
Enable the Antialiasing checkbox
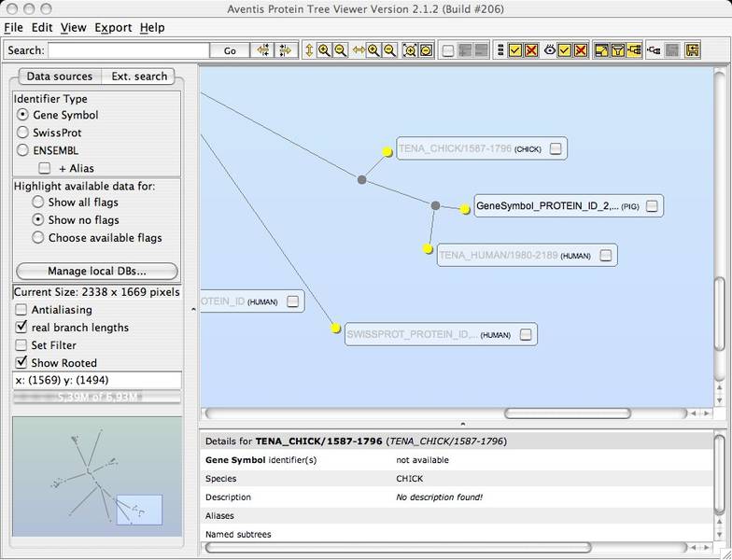tap(21, 310)
